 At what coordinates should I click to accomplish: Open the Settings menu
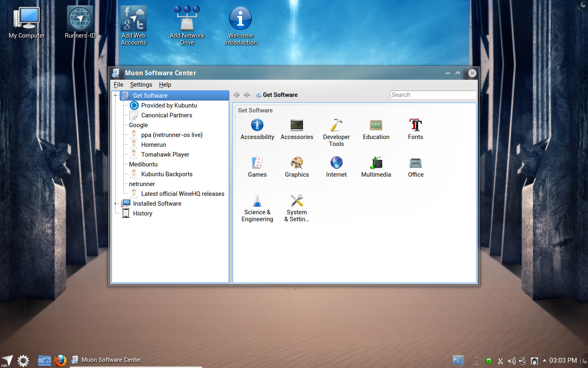point(141,85)
